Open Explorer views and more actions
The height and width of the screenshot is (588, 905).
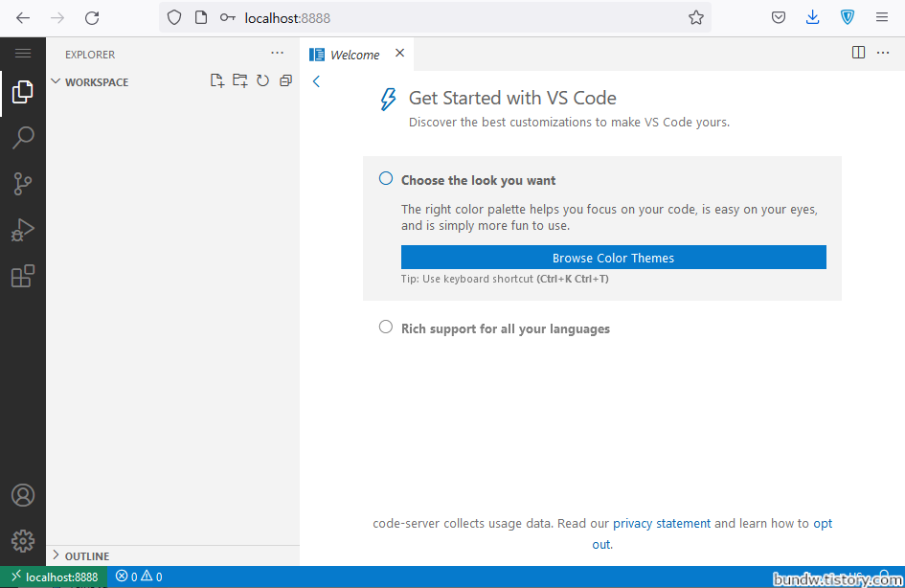[x=277, y=53]
